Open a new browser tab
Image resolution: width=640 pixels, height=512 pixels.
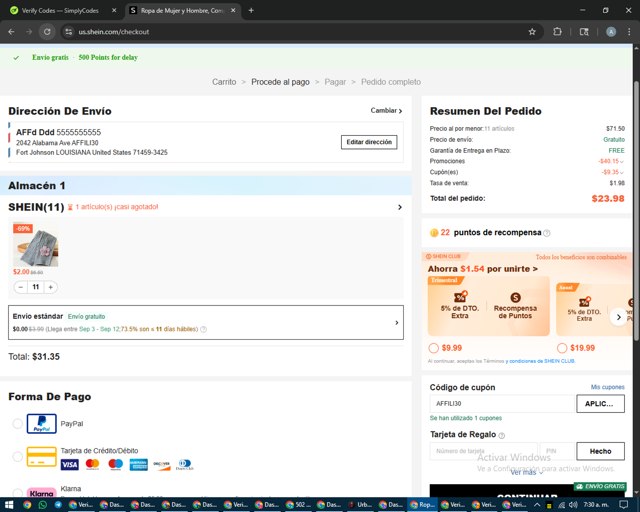coord(251,11)
